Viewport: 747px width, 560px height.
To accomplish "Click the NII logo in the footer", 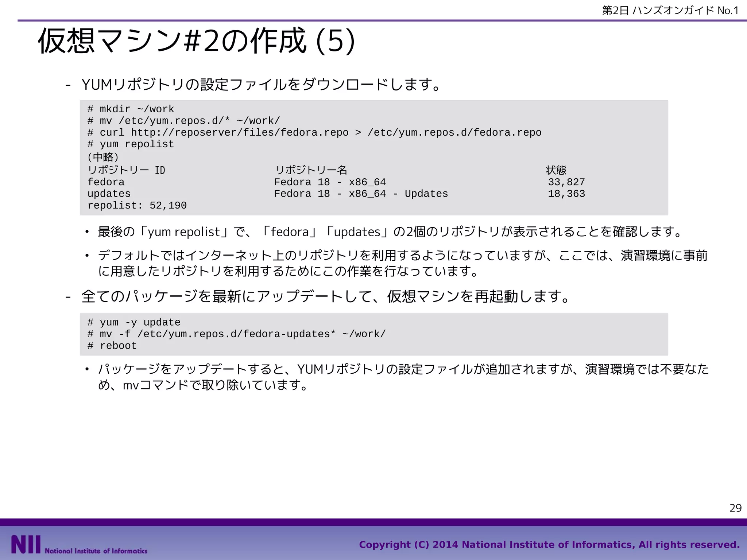I will coord(26,544).
